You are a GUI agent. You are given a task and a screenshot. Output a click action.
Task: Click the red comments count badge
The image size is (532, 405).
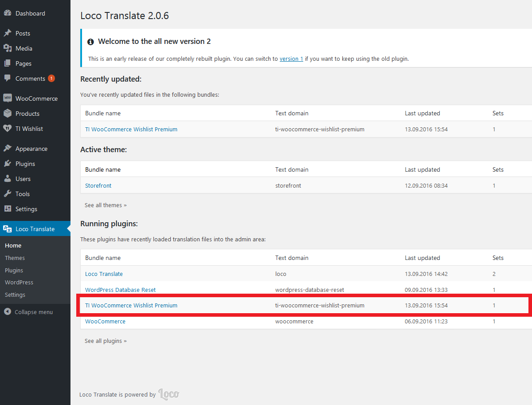51,79
